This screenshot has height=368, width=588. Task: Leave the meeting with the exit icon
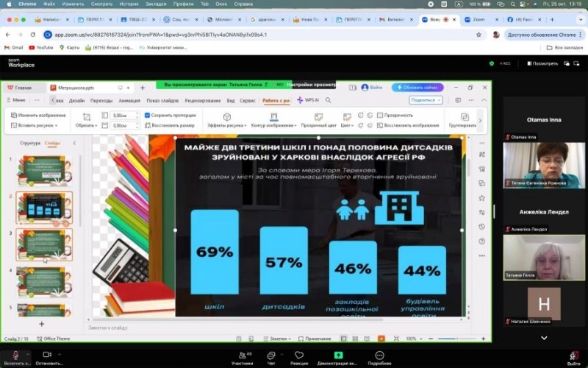coord(573,355)
